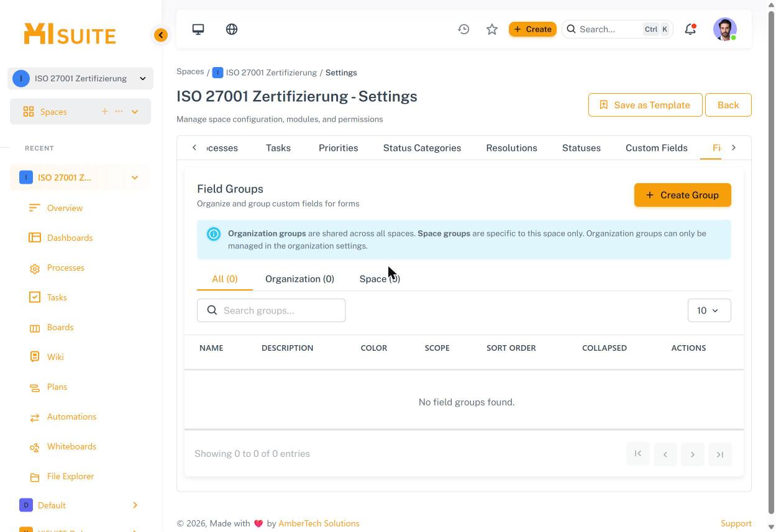
Task: Open the page size dropdown showing 10
Action: click(x=709, y=310)
